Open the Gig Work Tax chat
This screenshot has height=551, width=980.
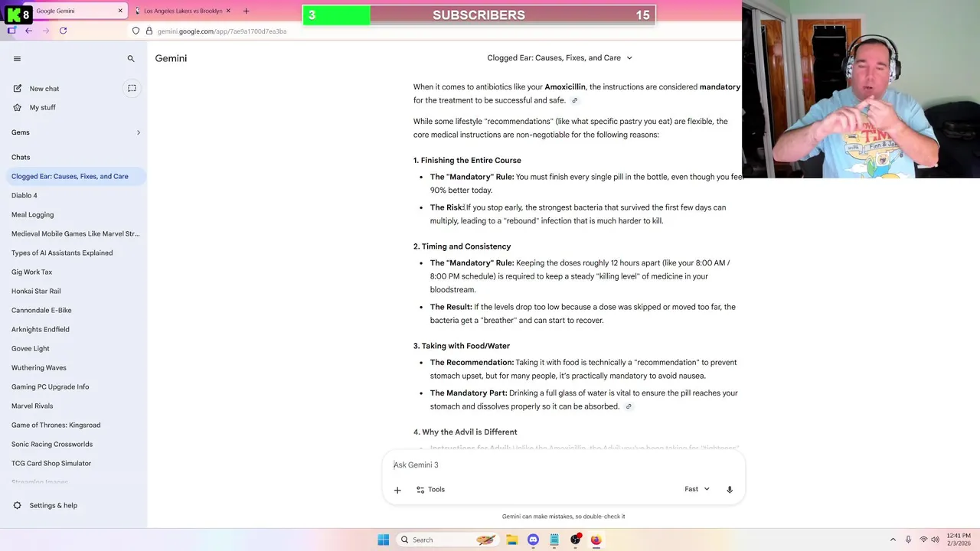(x=31, y=272)
